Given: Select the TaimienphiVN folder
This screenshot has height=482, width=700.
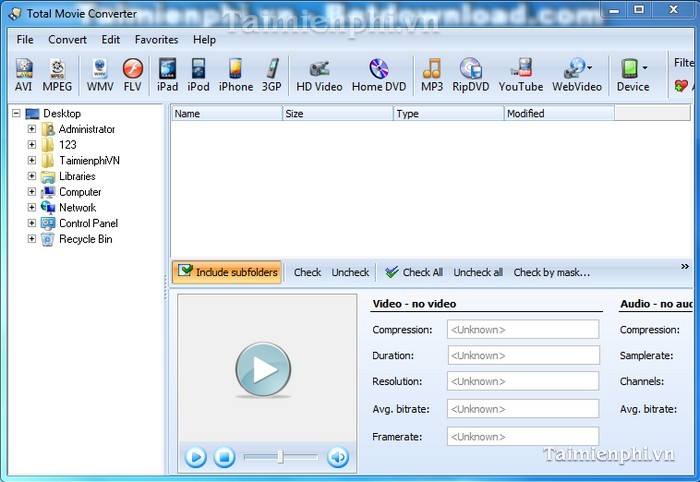Looking at the screenshot, I should tap(89, 160).
